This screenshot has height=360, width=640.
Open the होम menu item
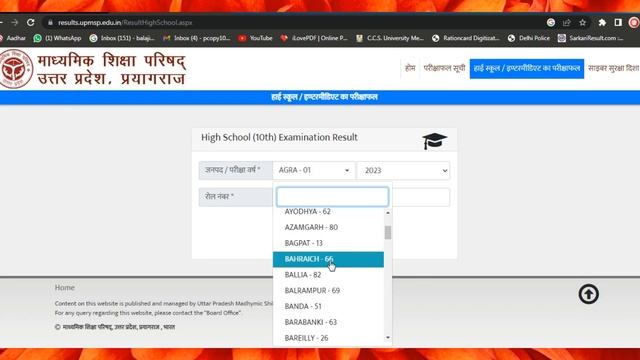point(410,68)
